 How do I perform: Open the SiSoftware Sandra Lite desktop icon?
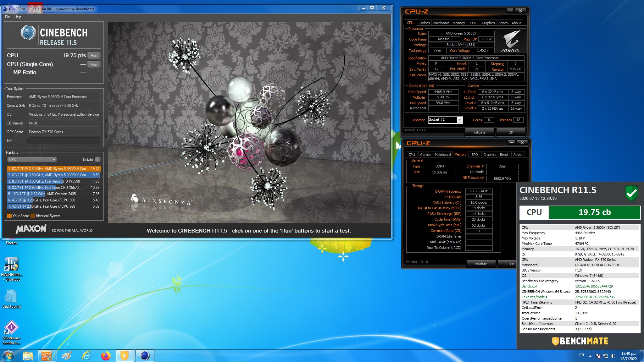click(12, 332)
